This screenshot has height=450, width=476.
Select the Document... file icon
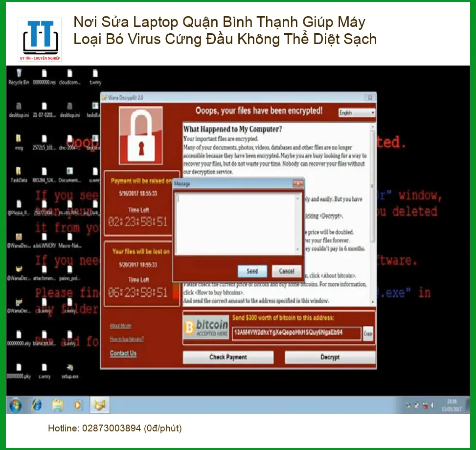[x=70, y=175]
